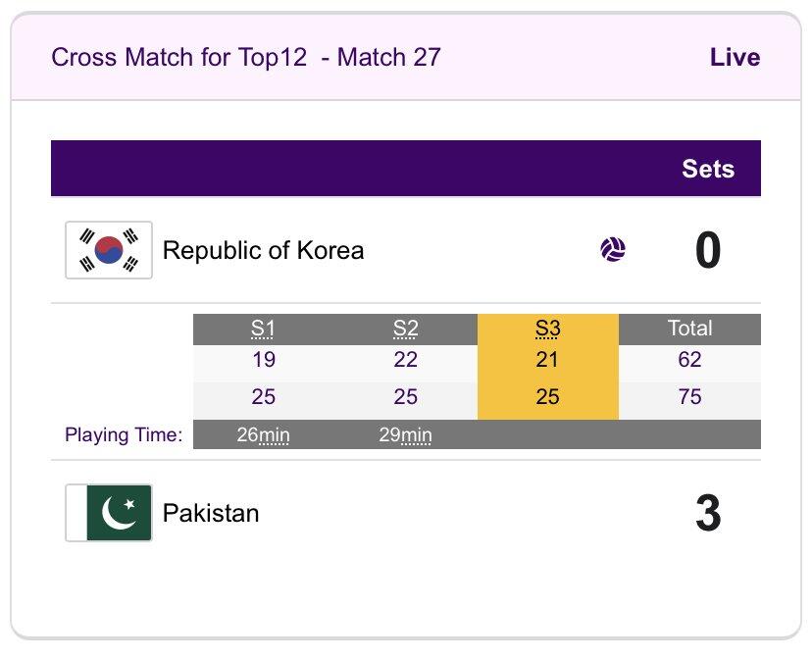Click Pakistan's highlighted S3 score cell
The width and height of the screenshot is (812, 659).
pyautogui.click(x=547, y=397)
